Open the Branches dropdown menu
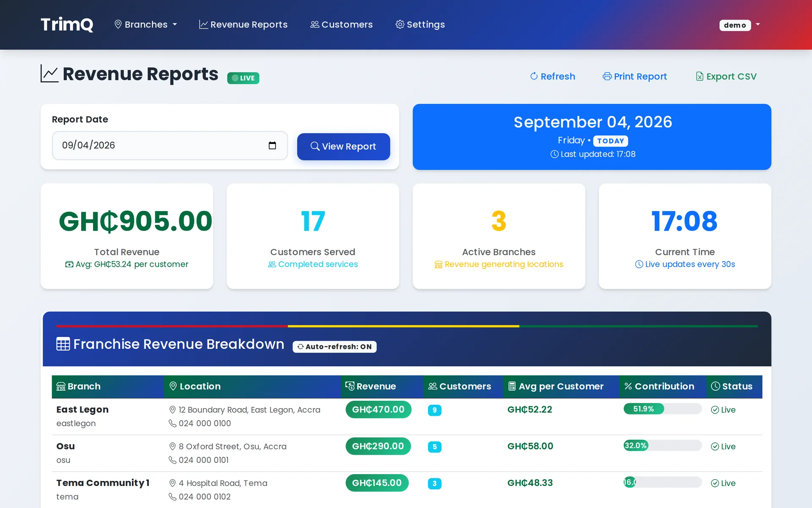Screen dimensions: 812x508 (x=146, y=25)
